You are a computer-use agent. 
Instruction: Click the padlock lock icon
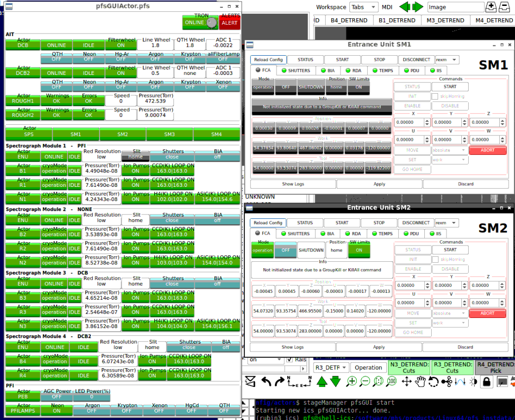click(x=486, y=381)
